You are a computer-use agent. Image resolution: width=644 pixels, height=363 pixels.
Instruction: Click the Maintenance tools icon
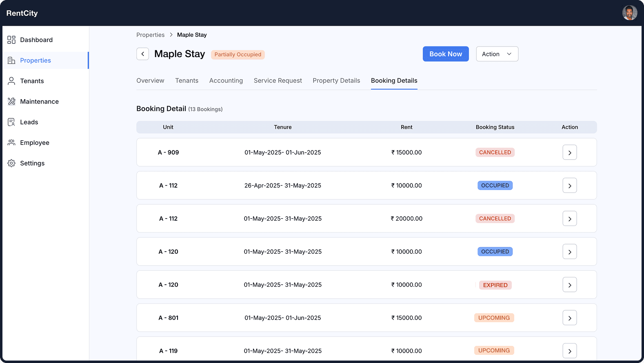pos(11,102)
